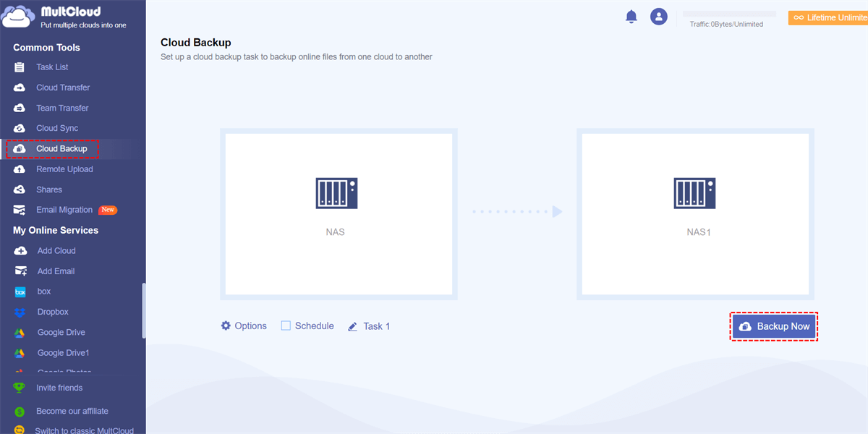868x434 pixels.
Task: Click Become our affiliate link
Action: [x=72, y=411]
